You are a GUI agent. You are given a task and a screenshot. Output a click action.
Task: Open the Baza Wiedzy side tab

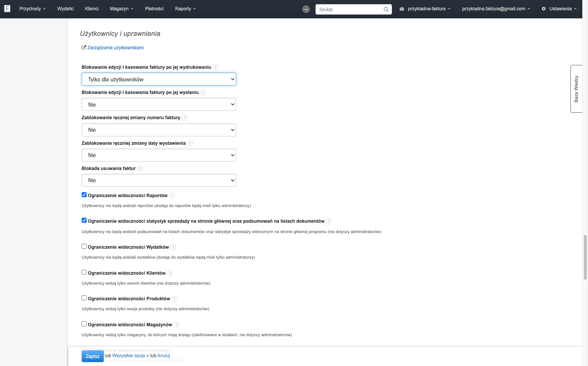pyautogui.click(x=576, y=89)
